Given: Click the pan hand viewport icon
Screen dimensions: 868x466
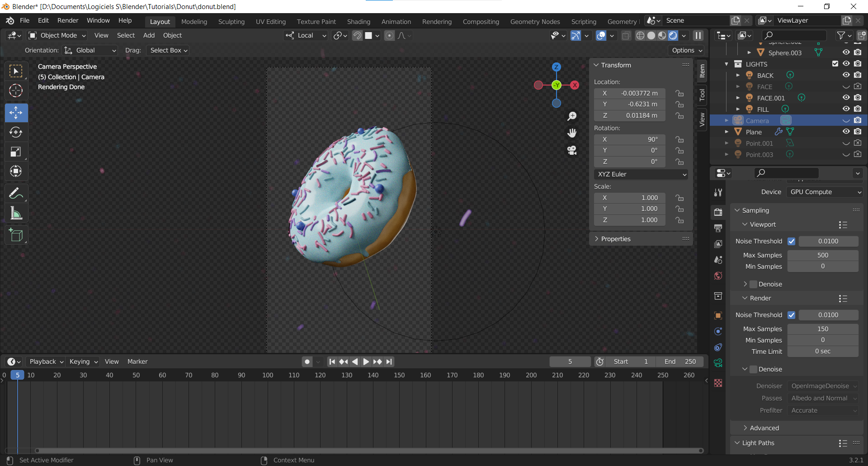Looking at the screenshot, I should [x=572, y=133].
